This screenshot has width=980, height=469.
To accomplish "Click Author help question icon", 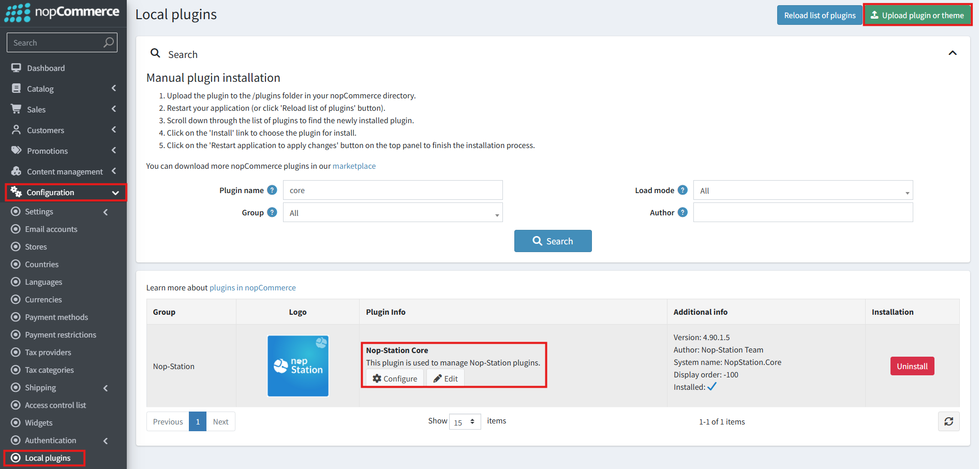I will coord(682,212).
